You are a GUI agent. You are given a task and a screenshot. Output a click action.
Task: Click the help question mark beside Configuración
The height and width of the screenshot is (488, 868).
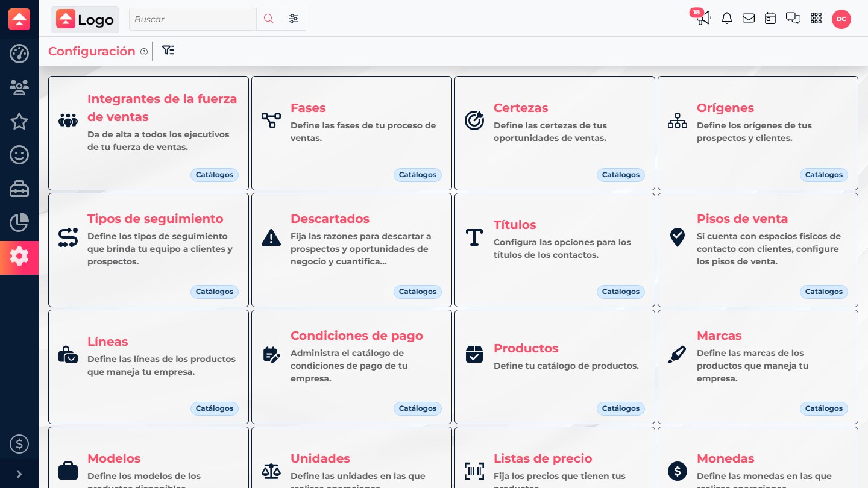144,52
